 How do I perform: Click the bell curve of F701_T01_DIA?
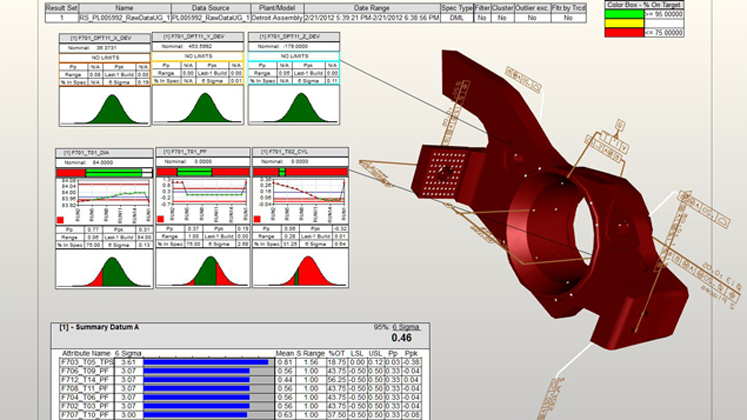pos(112,271)
